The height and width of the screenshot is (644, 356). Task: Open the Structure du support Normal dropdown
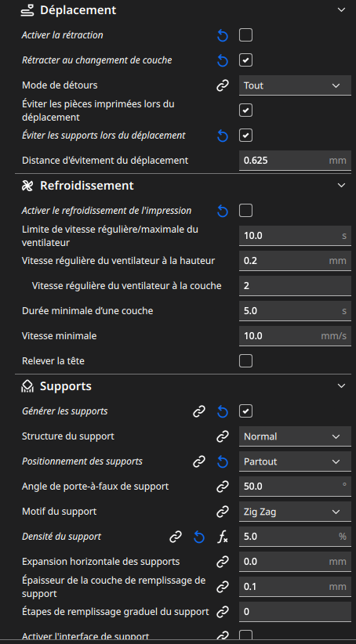[x=295, y=436]
